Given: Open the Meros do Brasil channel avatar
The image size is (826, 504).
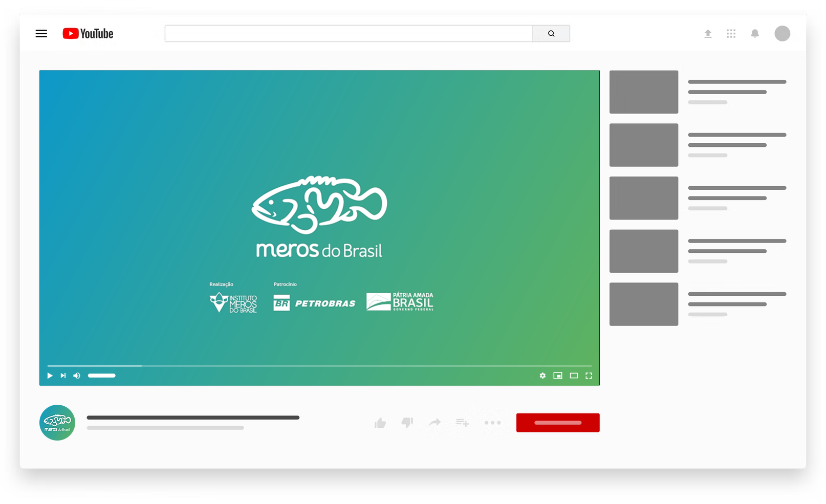Looking at the screenshot, I should [x=57, y=423].
